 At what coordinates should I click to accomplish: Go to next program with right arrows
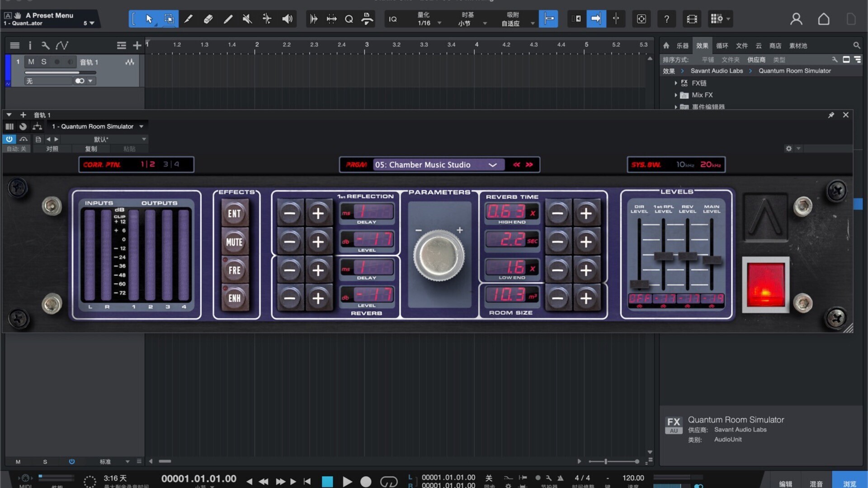pyautogui.click(x=529, y=165)
